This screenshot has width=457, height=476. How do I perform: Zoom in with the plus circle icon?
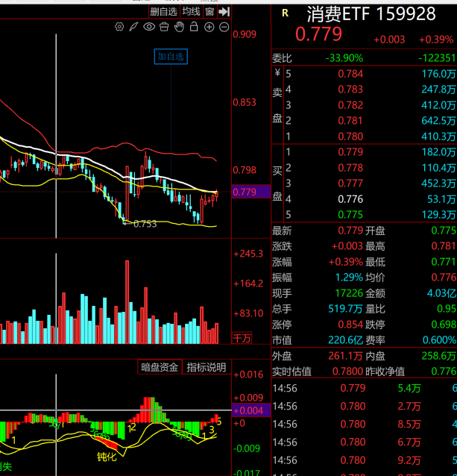click(209, 28)
